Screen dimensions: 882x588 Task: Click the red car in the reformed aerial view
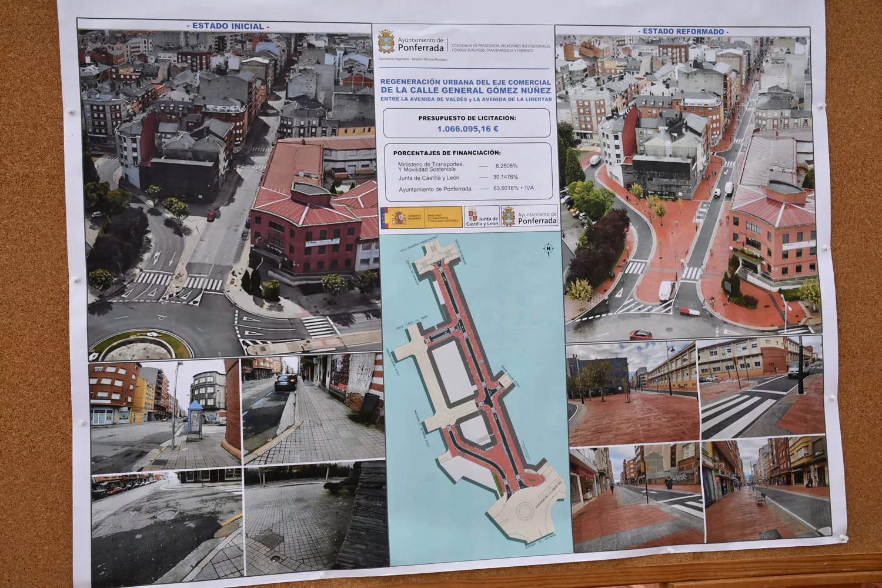pos(641,335)
